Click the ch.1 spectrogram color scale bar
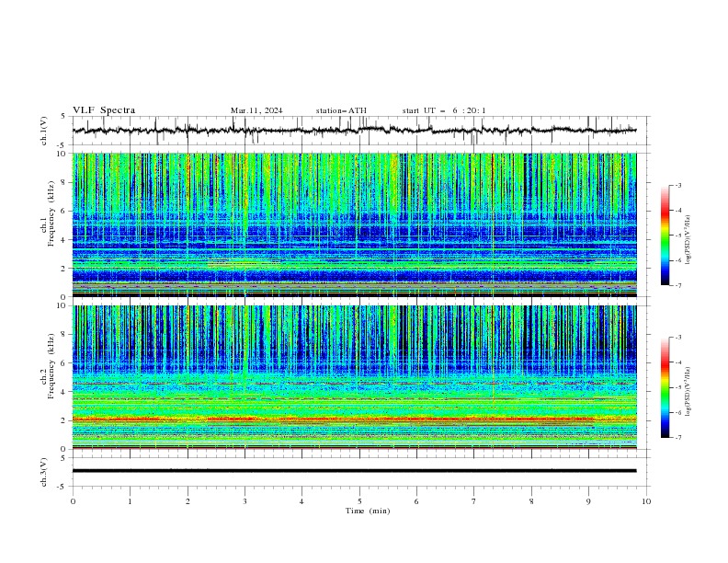The height and width of the screenshot is (563, 728). [665, 236]
